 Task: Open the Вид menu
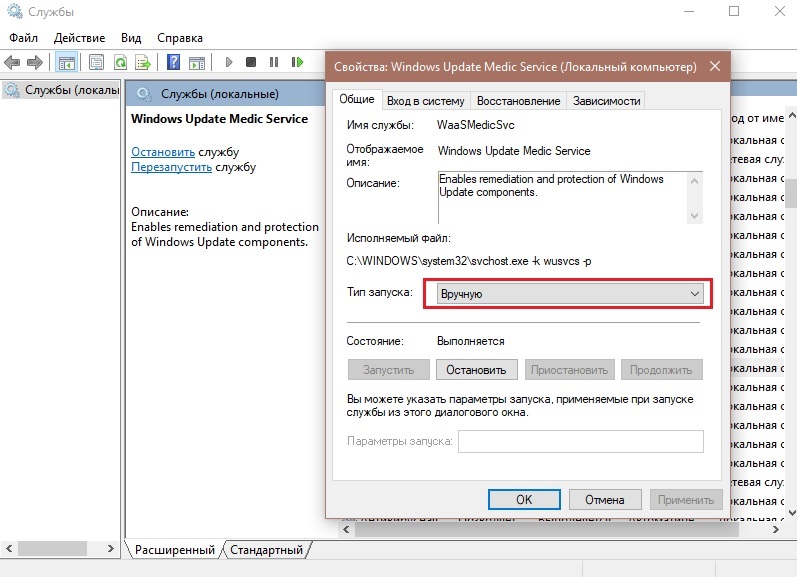click(131, 37)
